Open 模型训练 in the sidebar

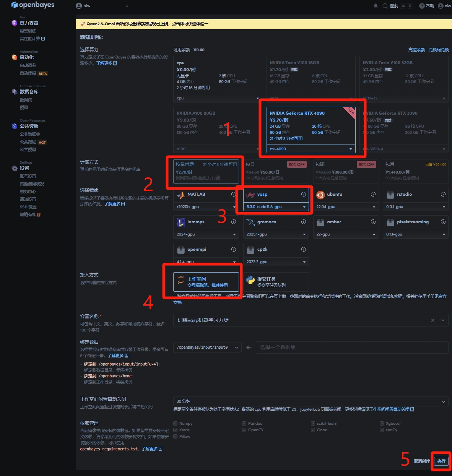click(x=28, y=31)
